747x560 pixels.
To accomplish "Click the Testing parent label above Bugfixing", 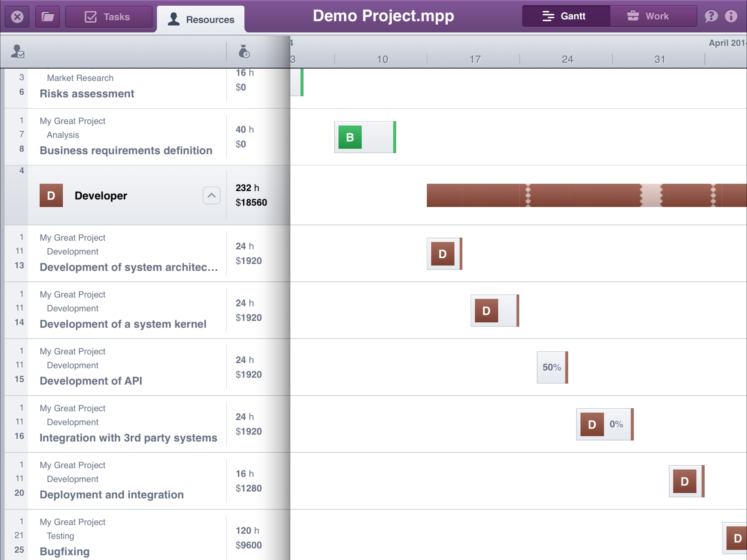I will tap(60, 536).
